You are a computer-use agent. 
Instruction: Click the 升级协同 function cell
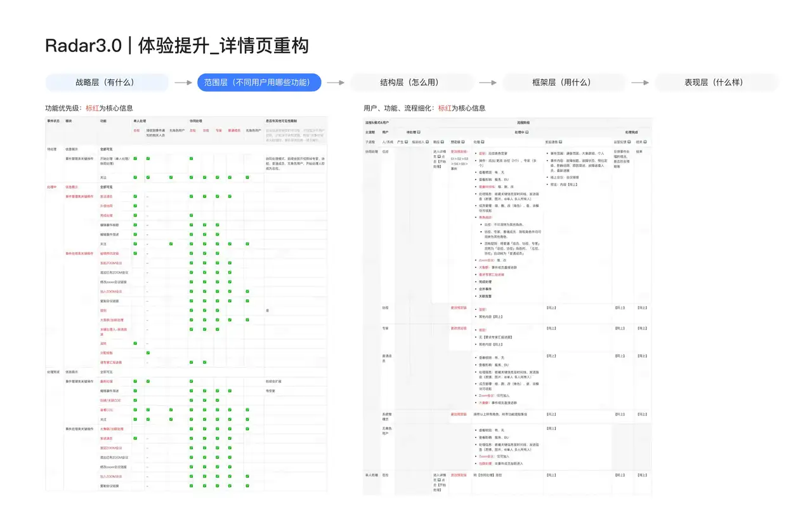point(107,206)
